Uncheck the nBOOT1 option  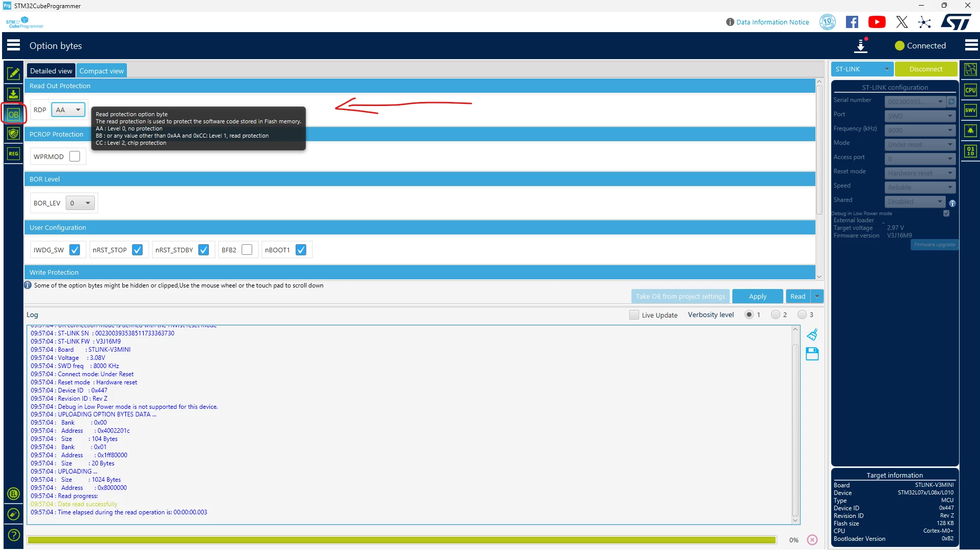tap(301, 250)
